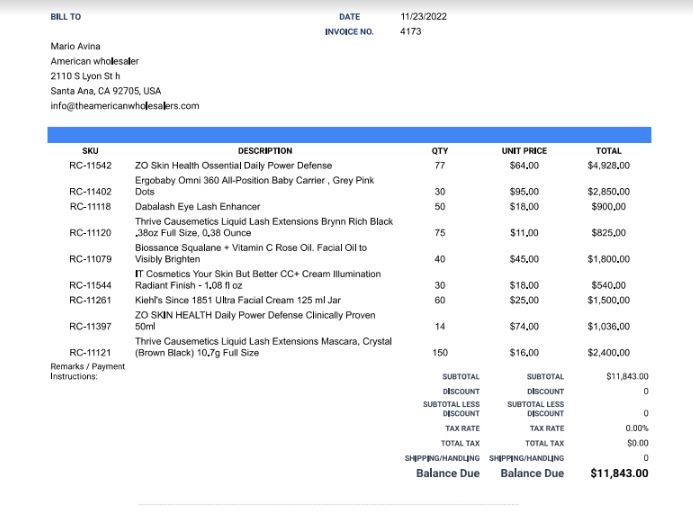Click the subtotal value $11,843.00

(x=627, y=377)
